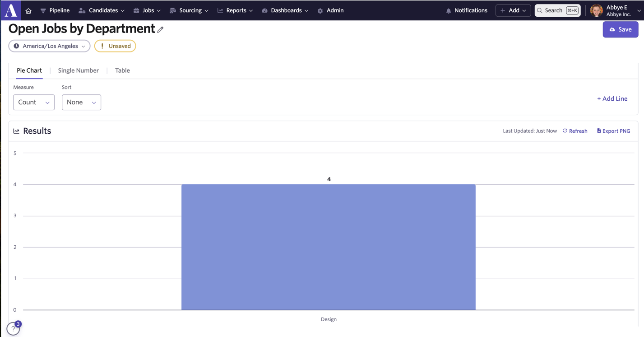The image size is (644, 337).
Task: Open the Pipeline page
Action: 55,10
